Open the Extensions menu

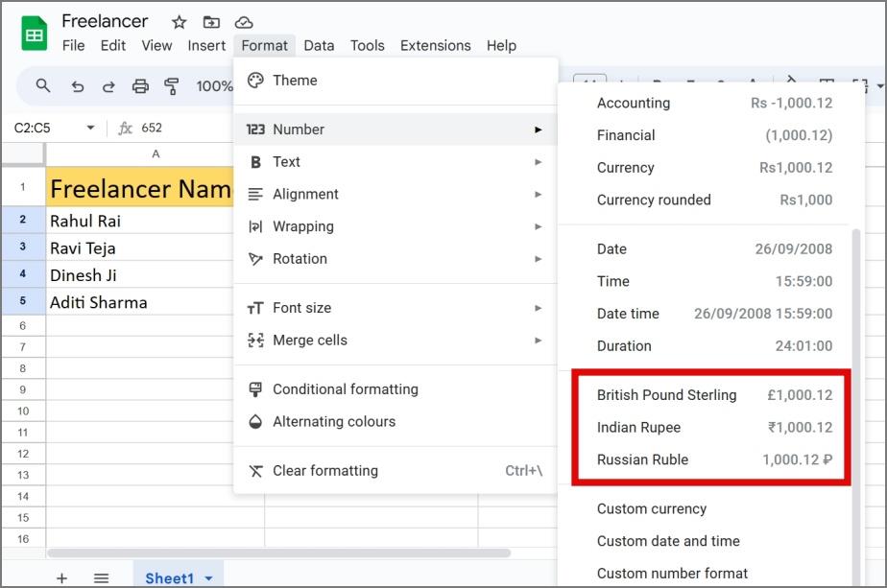point(436,46)
